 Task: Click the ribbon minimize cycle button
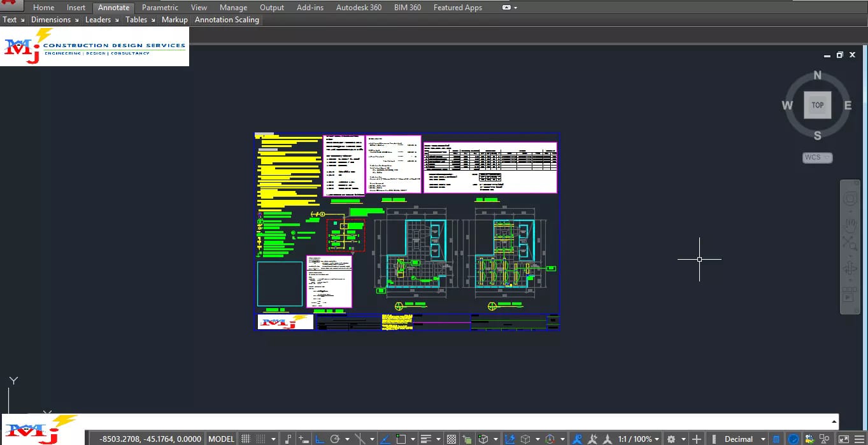[x=506, y=8]
